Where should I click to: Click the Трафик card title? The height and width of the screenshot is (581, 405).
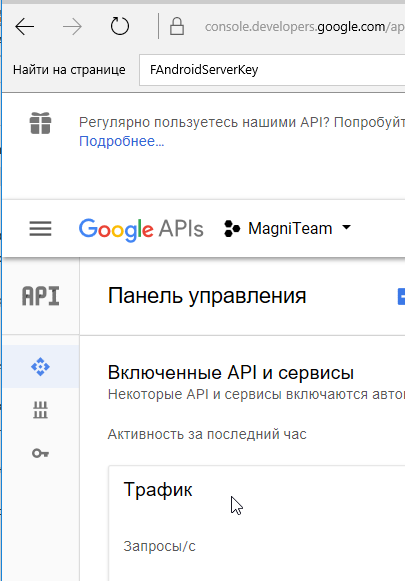click(158, 489)
